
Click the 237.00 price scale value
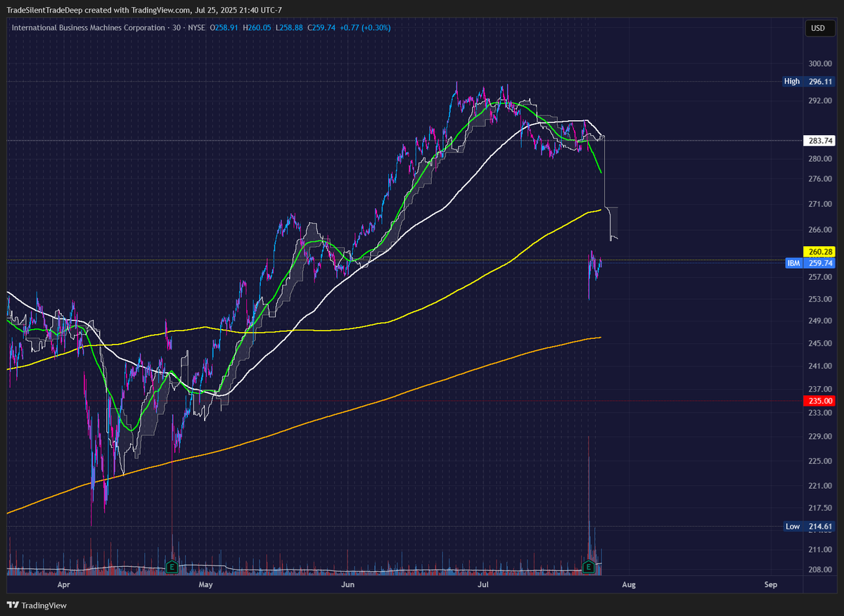[x=819, y=389]
